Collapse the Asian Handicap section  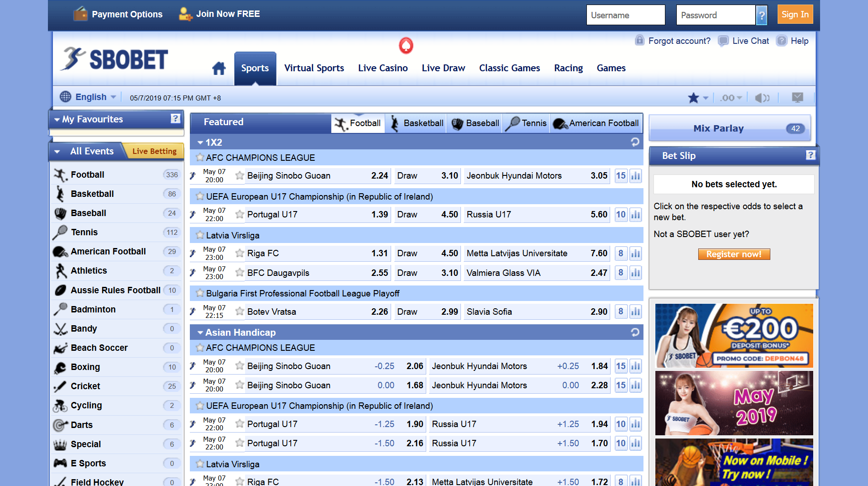200,333
